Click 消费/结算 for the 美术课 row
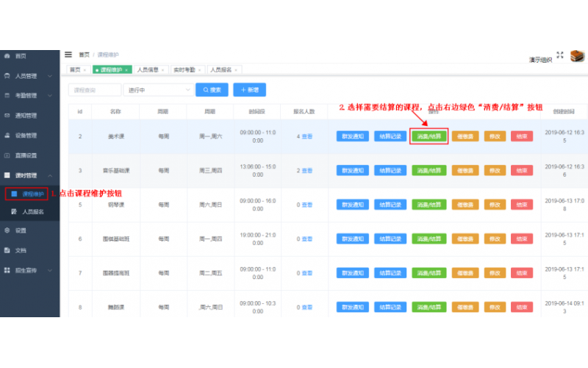The image size is (588, 368). tap(429, 136)
